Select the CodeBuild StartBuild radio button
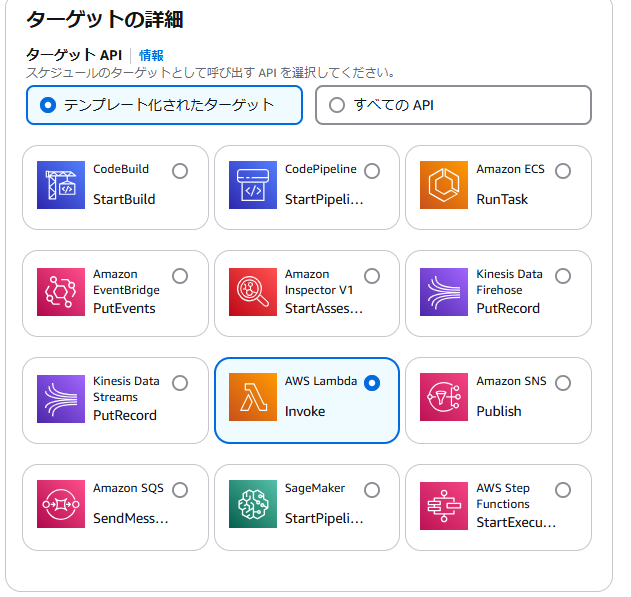 [x=180, y=171]
